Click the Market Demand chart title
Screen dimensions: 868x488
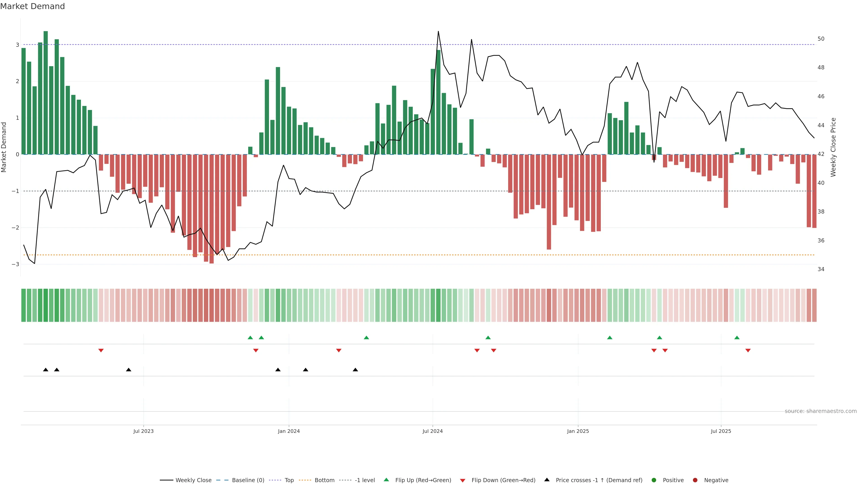[32, 6]
